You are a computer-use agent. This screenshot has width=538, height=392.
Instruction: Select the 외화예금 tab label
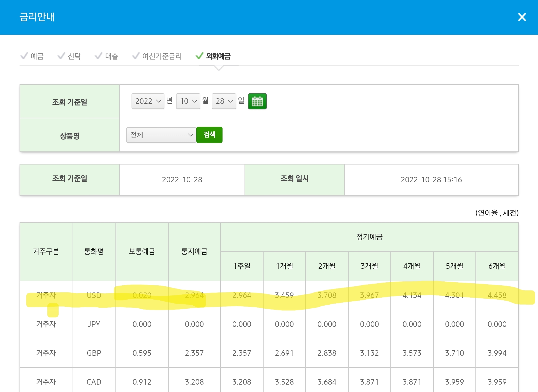218,56
